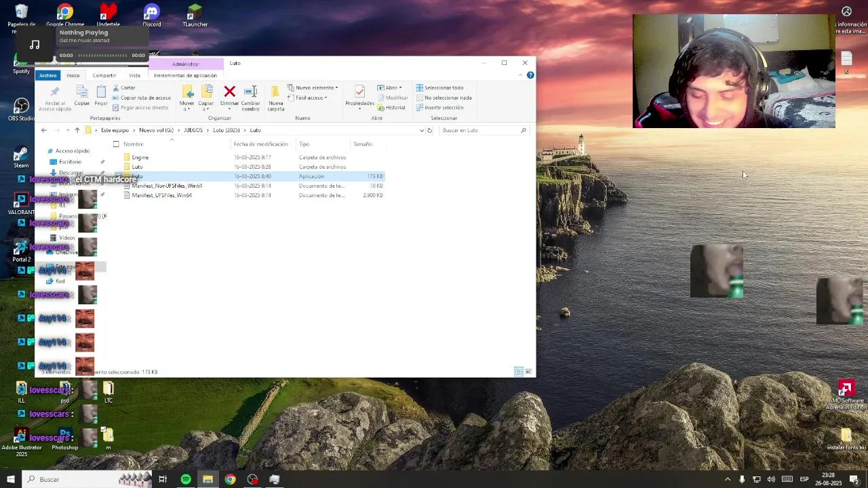Click Pegar acceso directo
Image resolution: width=868 pixels, height=488 pixels.
click(x=140, y=108)
